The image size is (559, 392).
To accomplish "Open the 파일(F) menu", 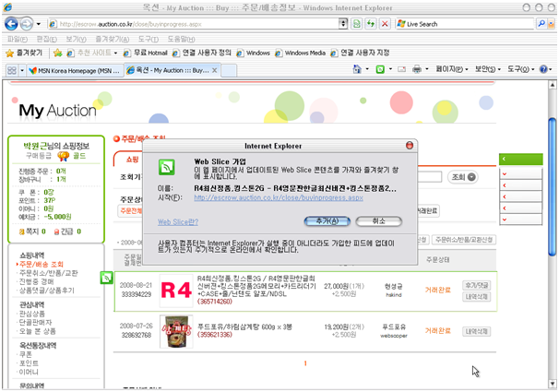I will (x=18, y=39).
